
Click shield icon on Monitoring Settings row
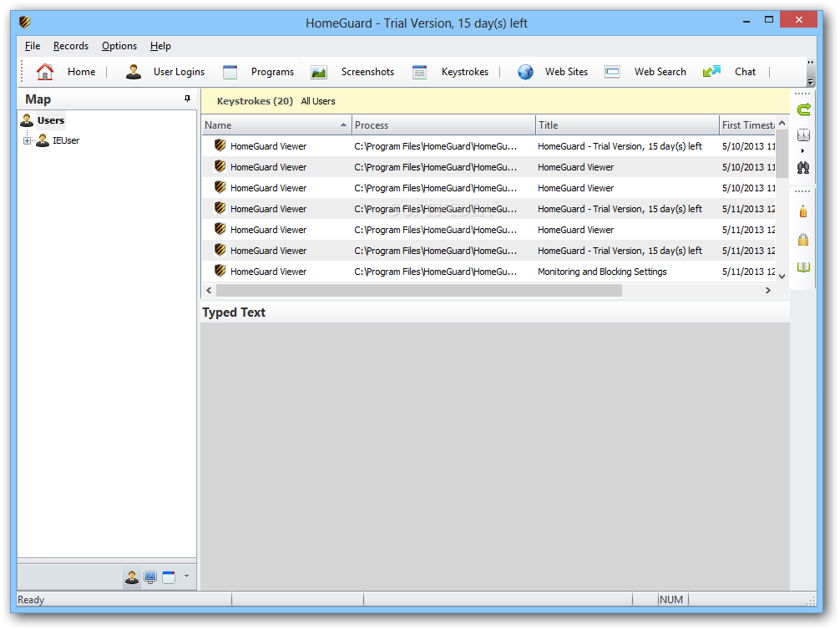click(220, 271)
